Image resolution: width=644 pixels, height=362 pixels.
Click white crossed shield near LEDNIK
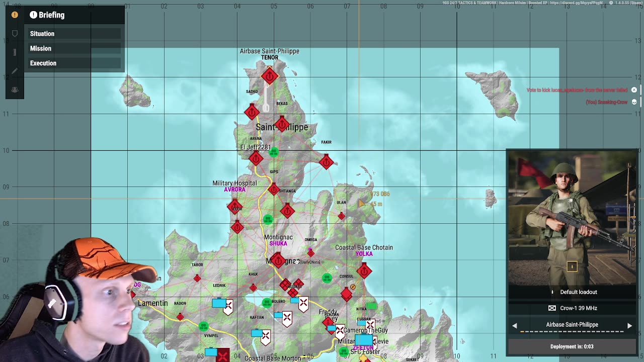(x=228, y=306)
